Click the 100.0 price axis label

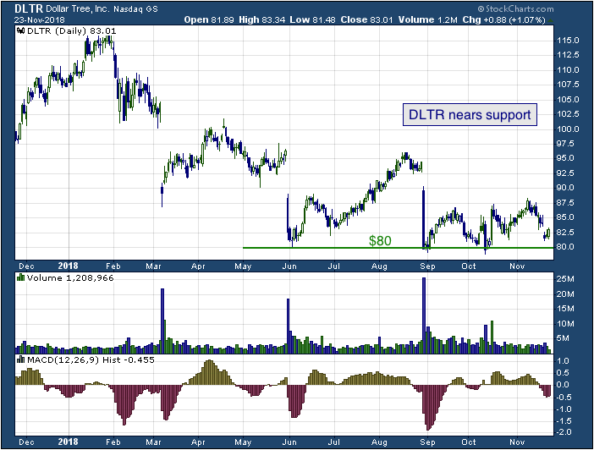pos(567,129)
